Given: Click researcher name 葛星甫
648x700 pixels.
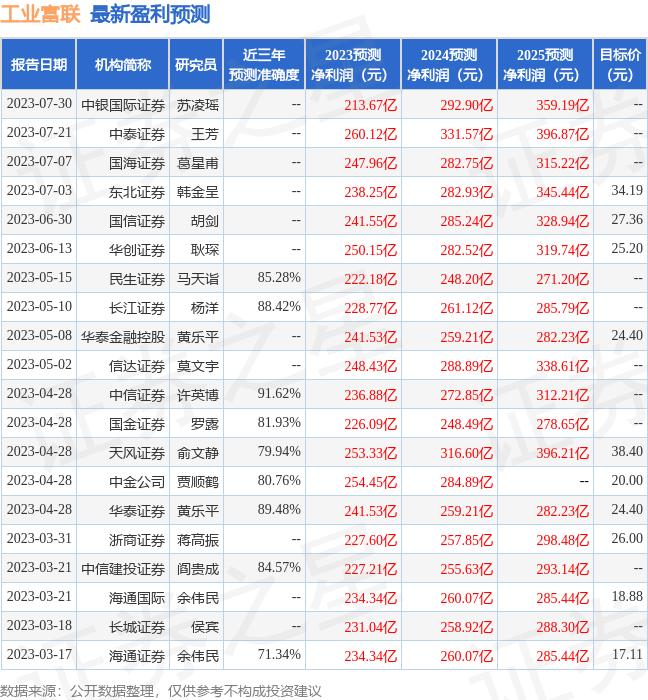Looking at the screenshot, I should coord(198,163).
